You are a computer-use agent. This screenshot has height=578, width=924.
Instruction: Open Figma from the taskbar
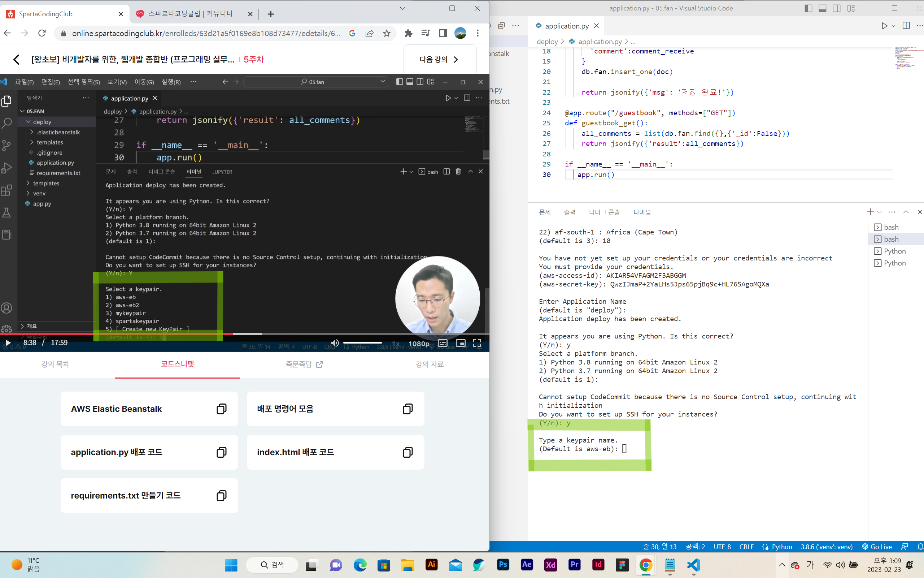click(x=622, y=565)
